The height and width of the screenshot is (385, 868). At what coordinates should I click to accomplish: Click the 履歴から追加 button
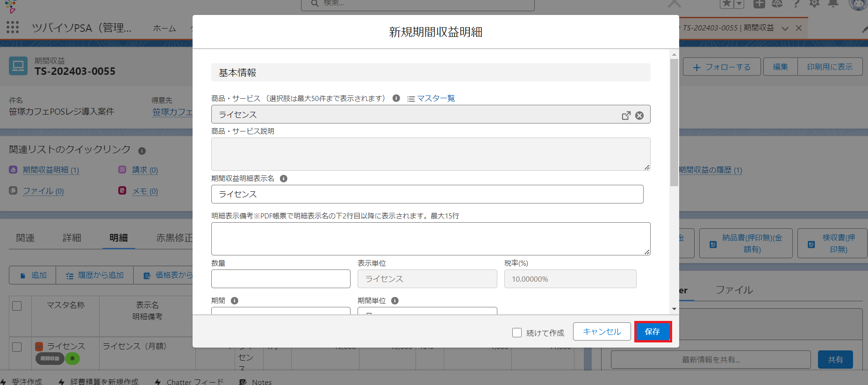(95, 275)
